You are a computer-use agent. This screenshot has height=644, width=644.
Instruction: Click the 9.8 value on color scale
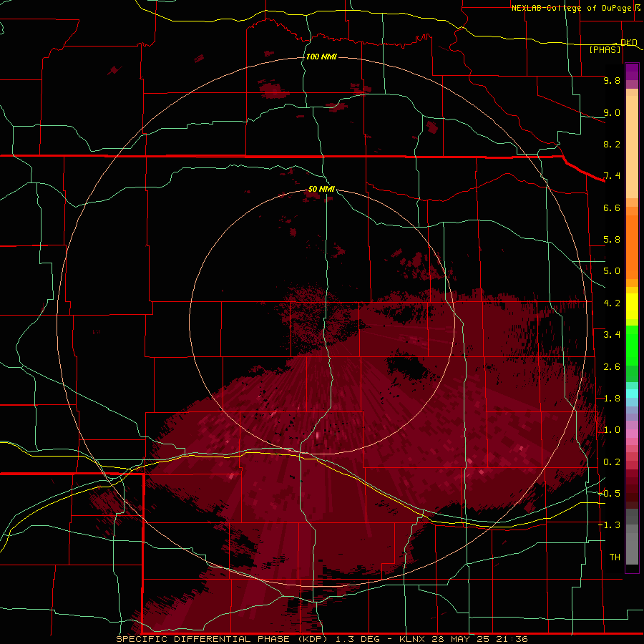(x=612, y=80)
